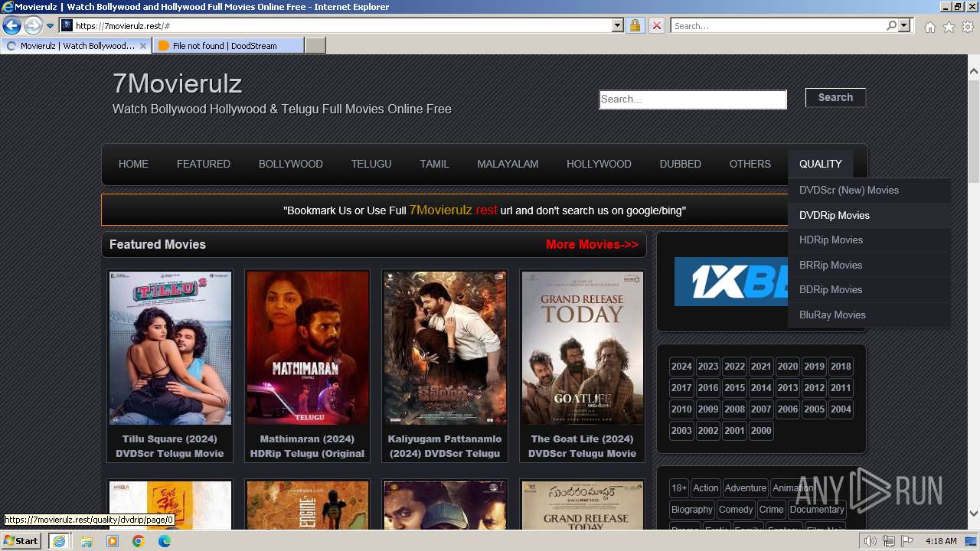Filter by year 2010
The image size is (980, 551).
pyautogui.click(x=681, y=409)
